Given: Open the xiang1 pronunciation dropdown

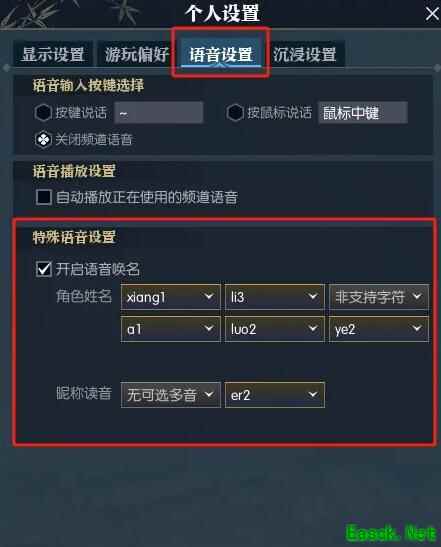Looking at the screenshot, I should coord(171,297).
